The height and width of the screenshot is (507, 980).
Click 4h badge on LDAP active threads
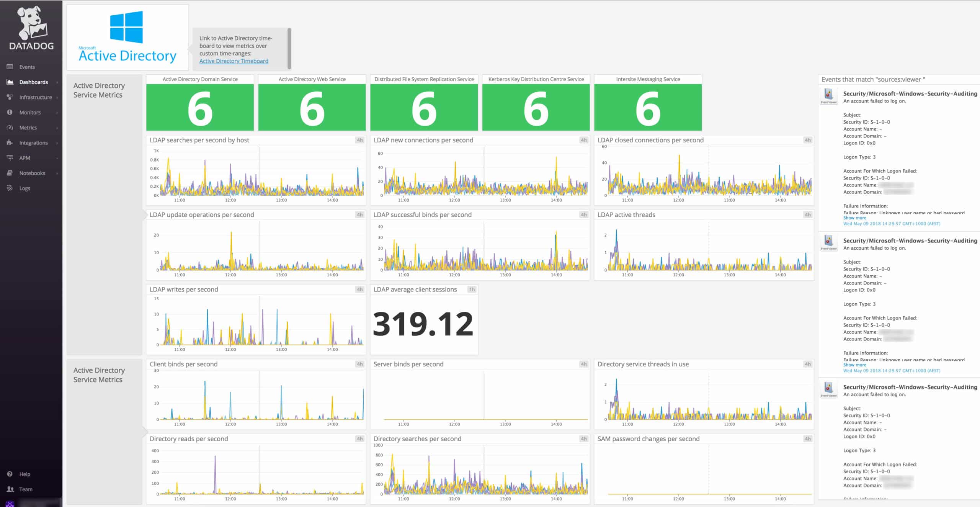808,215
